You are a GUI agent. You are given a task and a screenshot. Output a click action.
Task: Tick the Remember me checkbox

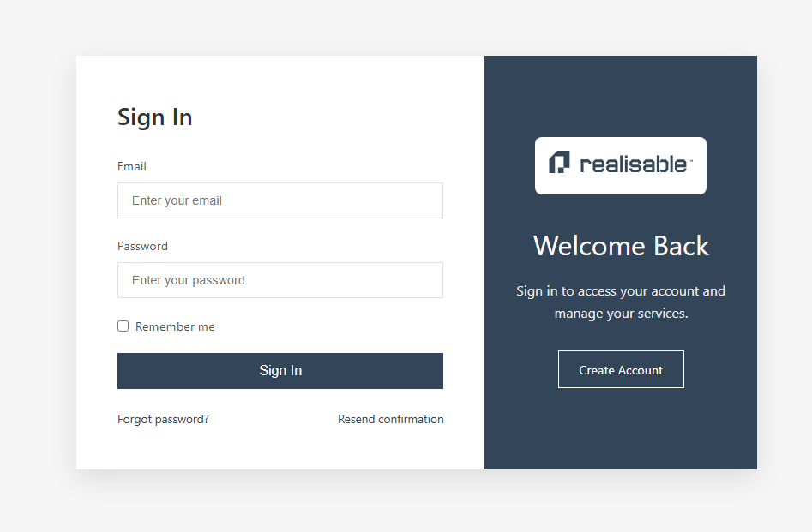[x=123, y=326]
